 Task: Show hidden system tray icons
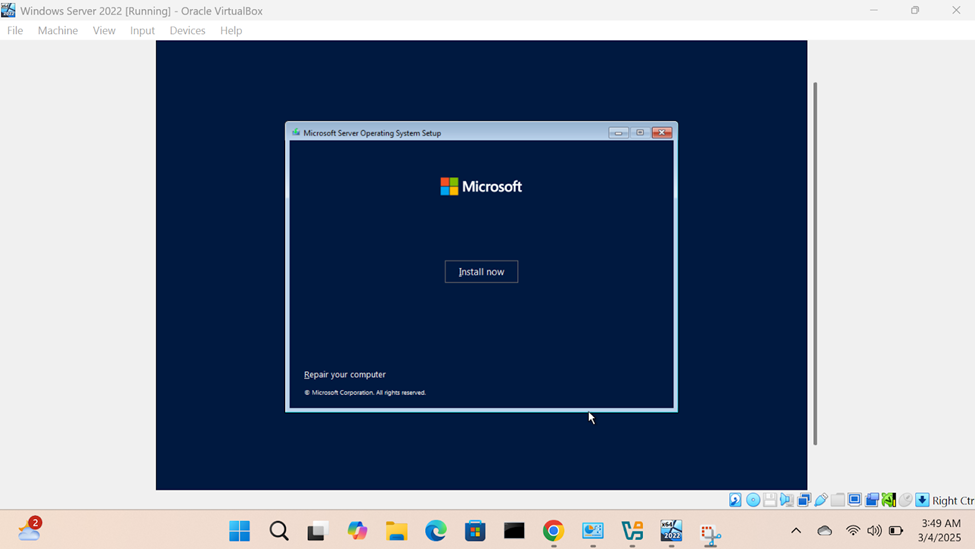[796, 531]
